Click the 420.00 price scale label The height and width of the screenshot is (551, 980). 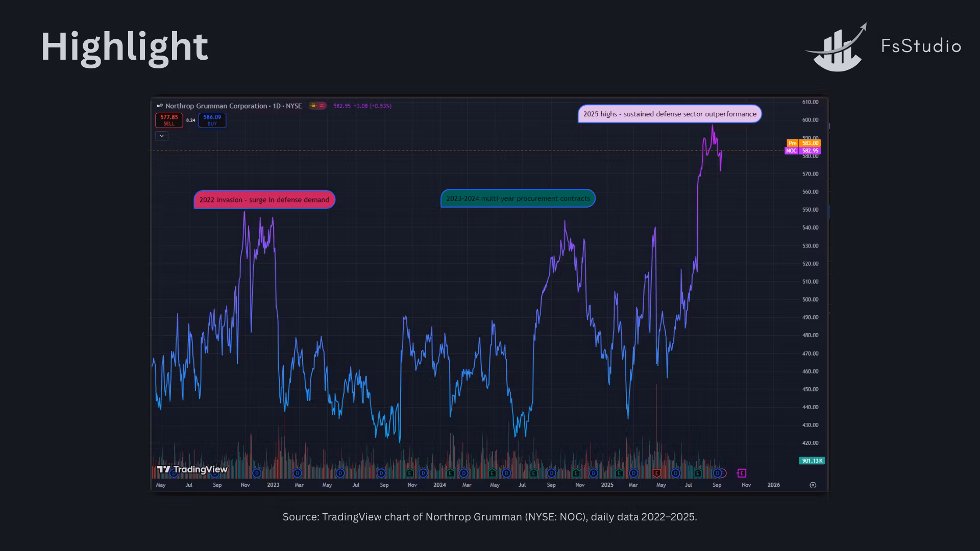pyautogui.click(x=810, y=443)
